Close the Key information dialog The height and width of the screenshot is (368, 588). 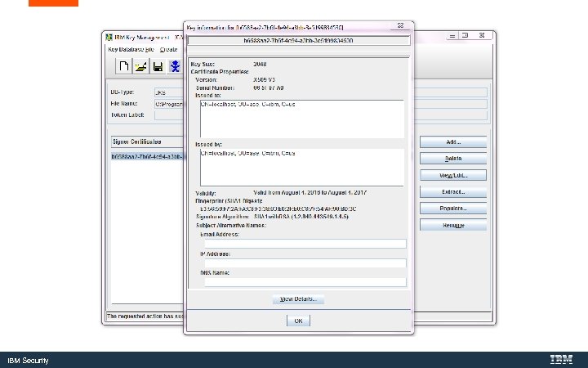click(400, 25)
